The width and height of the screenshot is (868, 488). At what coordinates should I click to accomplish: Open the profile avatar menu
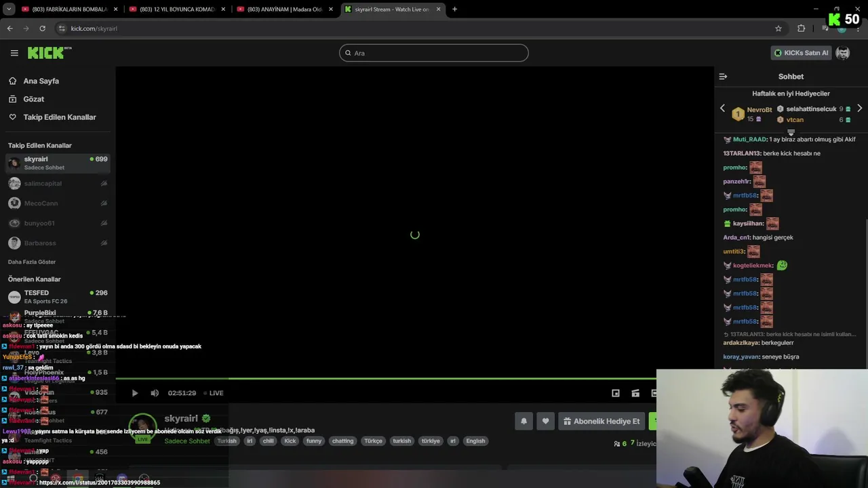(843, 53)
